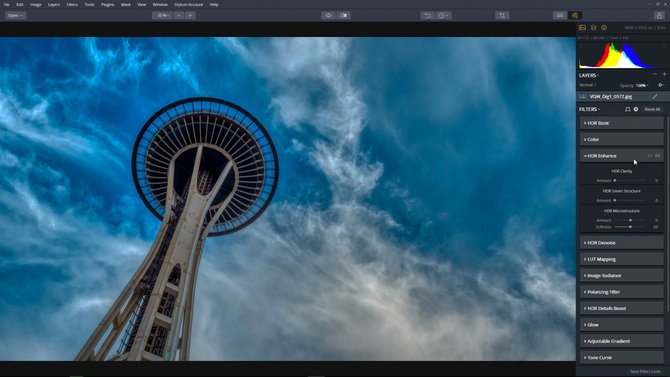Expand the Glow filter
Viewport: 670px width, 377px height.
click(622, 325)
